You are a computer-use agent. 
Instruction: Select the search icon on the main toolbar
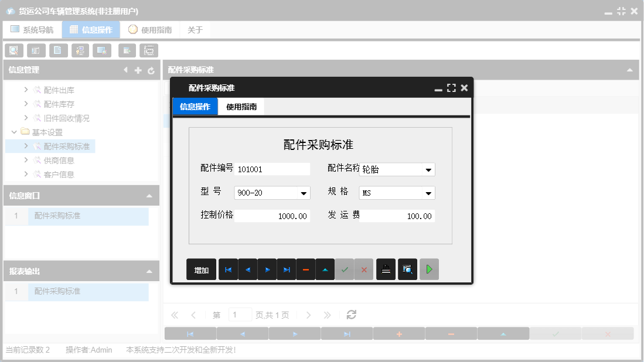coord(13,50)
